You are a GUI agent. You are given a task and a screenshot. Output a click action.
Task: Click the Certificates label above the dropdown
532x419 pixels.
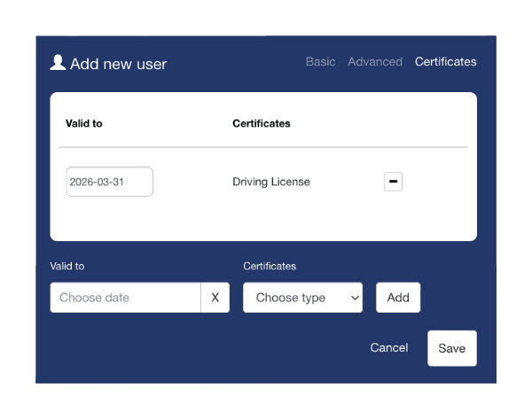click(270, 266)
